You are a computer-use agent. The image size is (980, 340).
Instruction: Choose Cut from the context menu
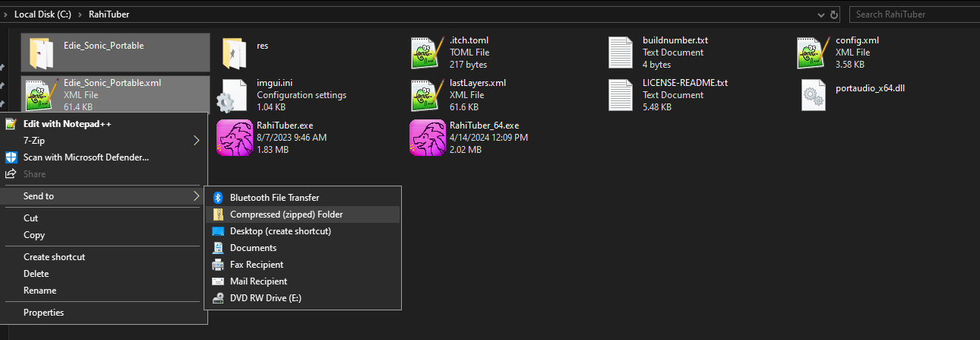pos(104,218)
